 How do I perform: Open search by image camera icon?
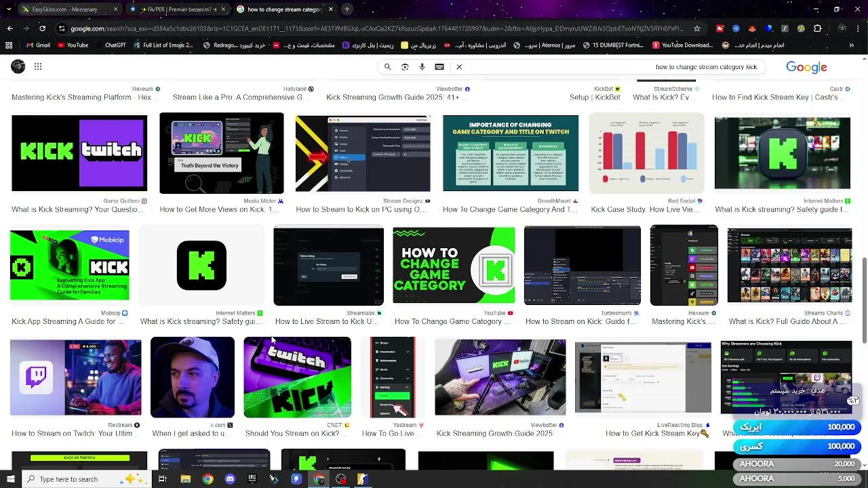coord(405,67)
